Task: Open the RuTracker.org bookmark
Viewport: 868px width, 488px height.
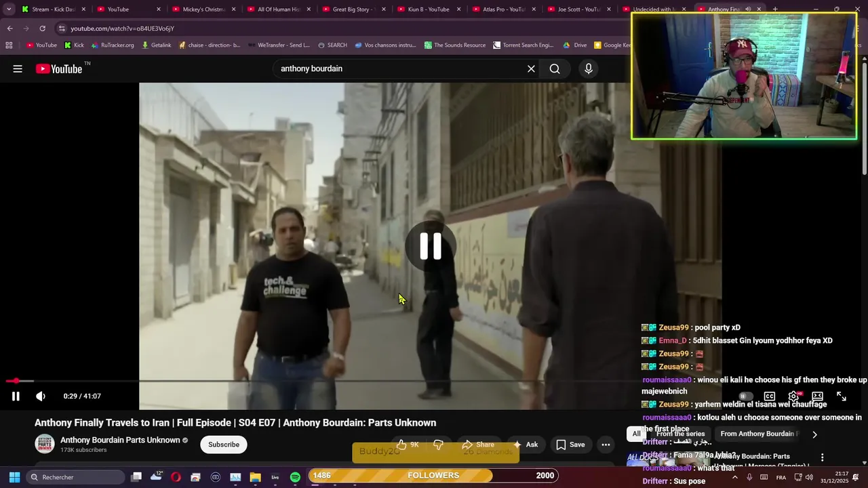Action: 113,45
